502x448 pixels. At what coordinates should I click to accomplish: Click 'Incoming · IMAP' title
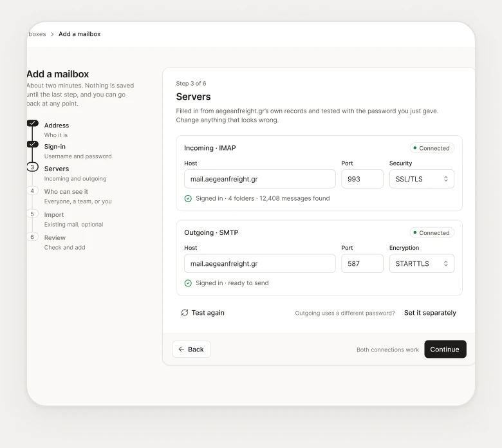[x=210, y=148]
